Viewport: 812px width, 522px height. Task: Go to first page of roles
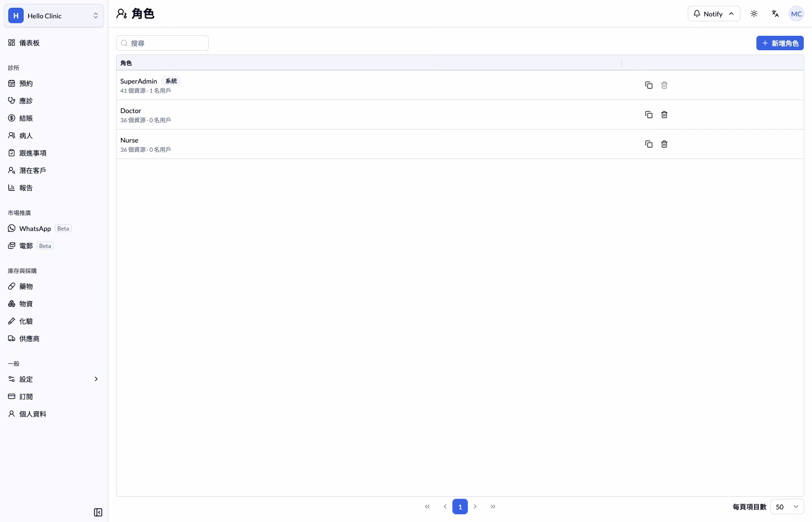click(427, 507)
